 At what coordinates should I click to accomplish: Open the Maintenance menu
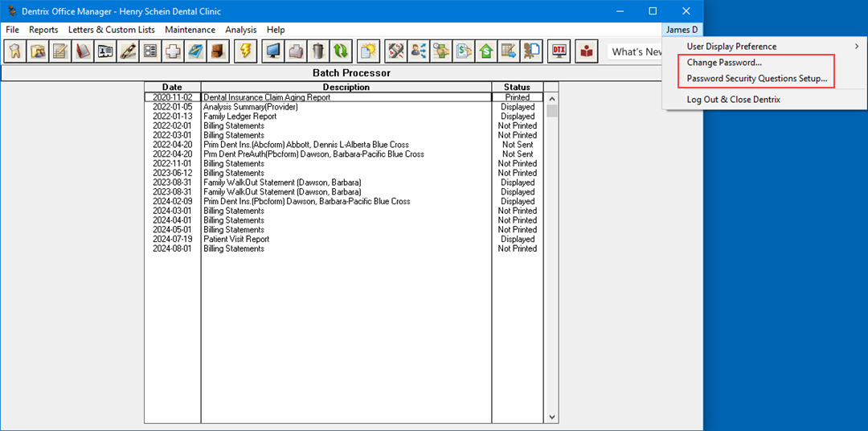pos(190,30)
